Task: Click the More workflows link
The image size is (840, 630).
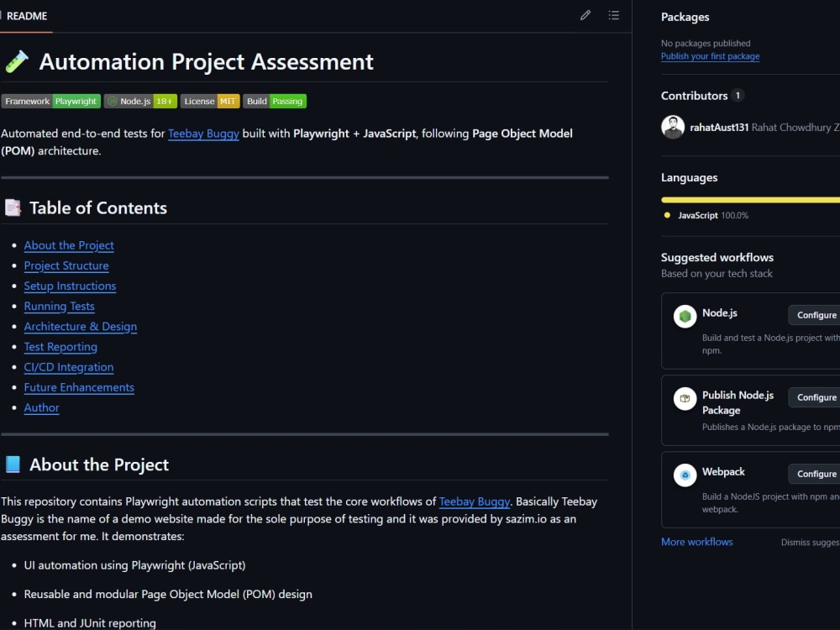Action: point(696,542)
